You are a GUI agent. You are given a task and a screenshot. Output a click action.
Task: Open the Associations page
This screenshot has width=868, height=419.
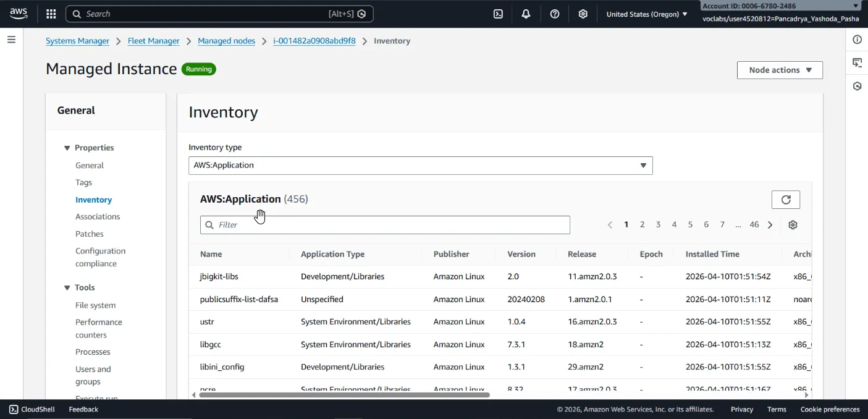coord(98,216)
